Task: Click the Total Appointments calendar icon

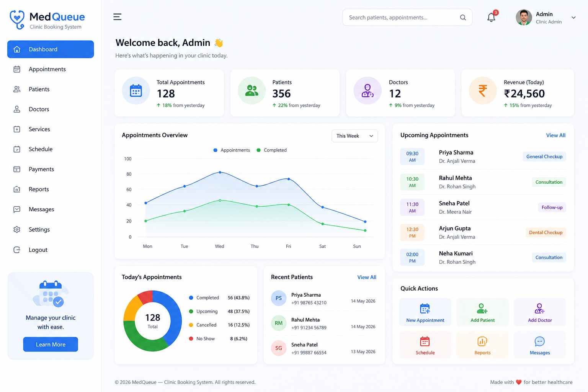Action: pos(136,91)
